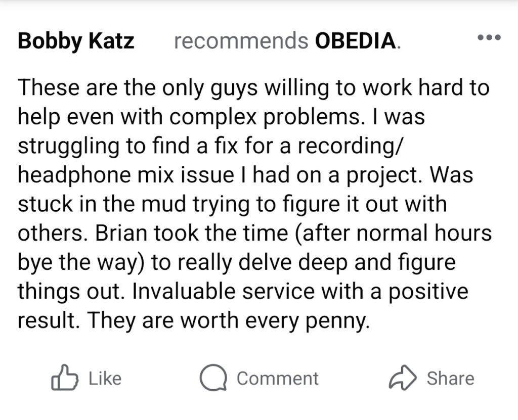Open the three-dot post options menu
Screen dimensions: 518x420
489,37
